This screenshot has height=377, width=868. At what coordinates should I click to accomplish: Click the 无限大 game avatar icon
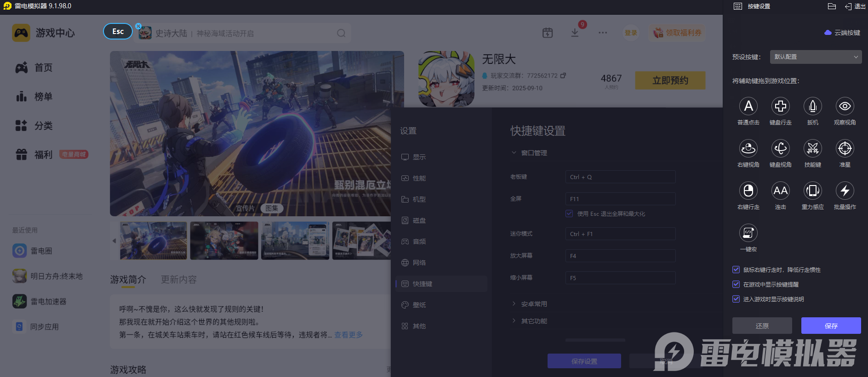point(446,79)
